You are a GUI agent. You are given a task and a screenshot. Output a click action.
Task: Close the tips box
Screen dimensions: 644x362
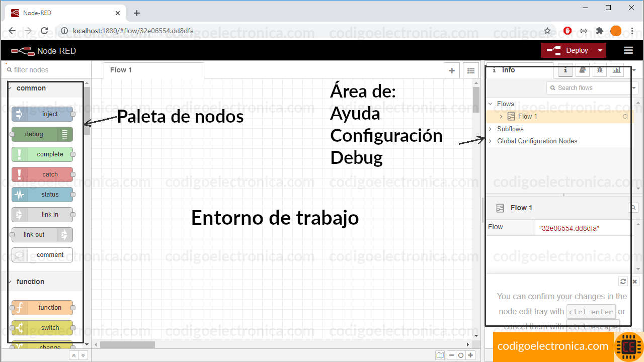pos(634,282)
